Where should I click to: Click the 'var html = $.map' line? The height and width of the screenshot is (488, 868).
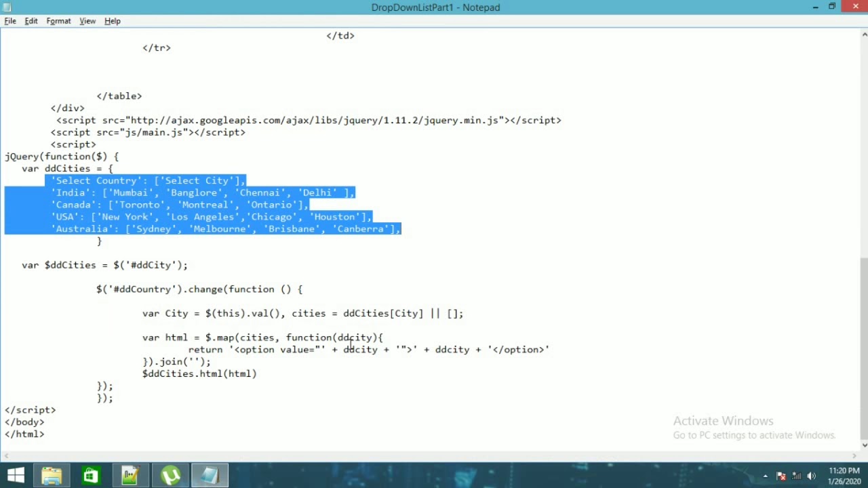[262, 338]
